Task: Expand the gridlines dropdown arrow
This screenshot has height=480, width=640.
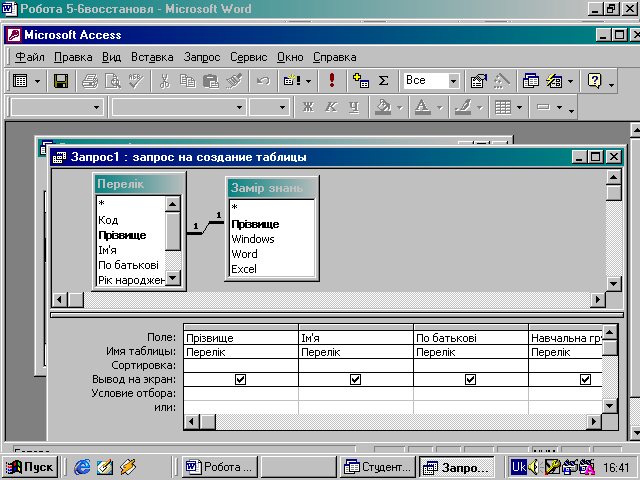Action: 519,108
